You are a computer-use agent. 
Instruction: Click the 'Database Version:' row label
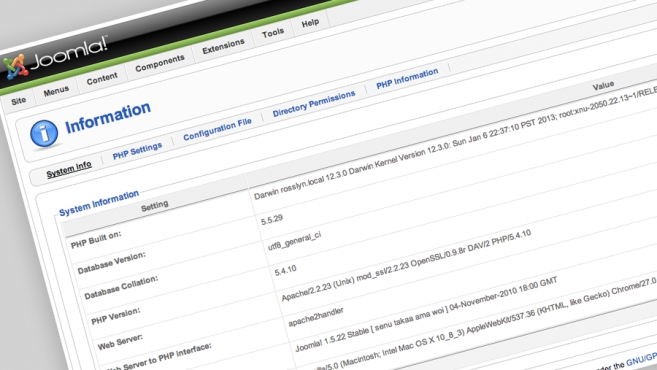point(111,264)
